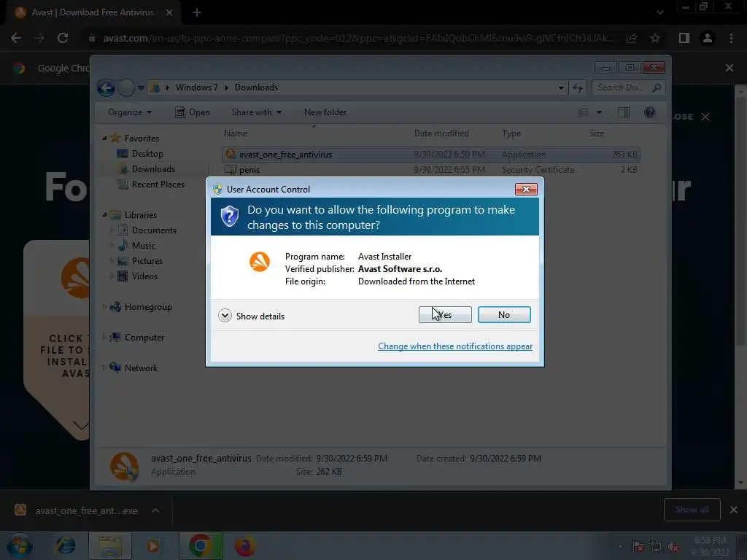
Task: Select the Avast Download Free Antivirus tab
Action: point(93,12)
